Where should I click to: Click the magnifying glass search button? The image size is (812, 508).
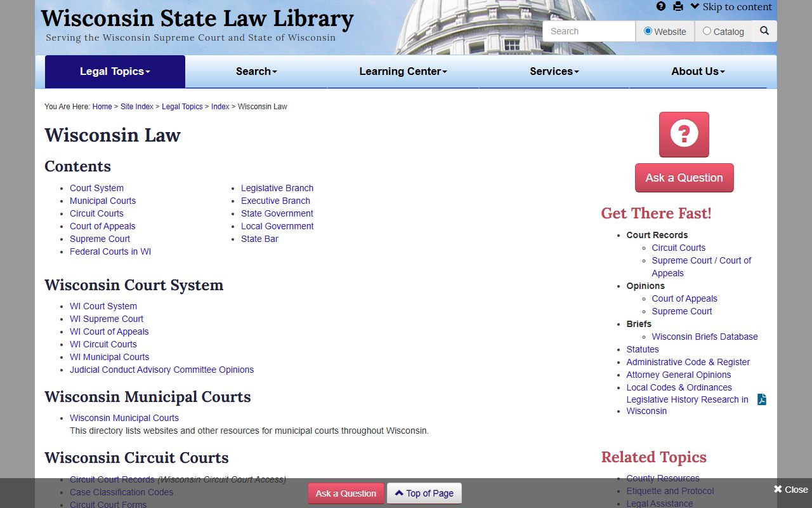pyautogui.click(x=764, y=30)
